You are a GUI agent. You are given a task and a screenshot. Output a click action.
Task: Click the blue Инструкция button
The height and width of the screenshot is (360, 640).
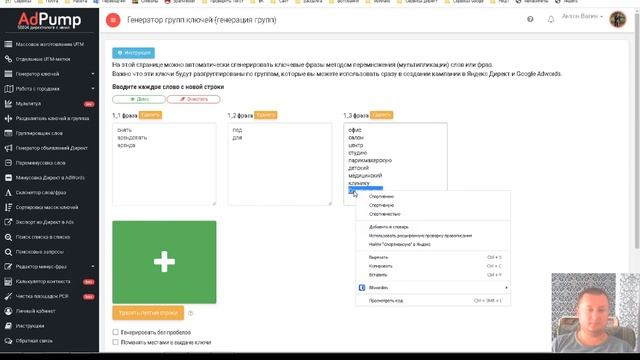[x=133, y=53]
